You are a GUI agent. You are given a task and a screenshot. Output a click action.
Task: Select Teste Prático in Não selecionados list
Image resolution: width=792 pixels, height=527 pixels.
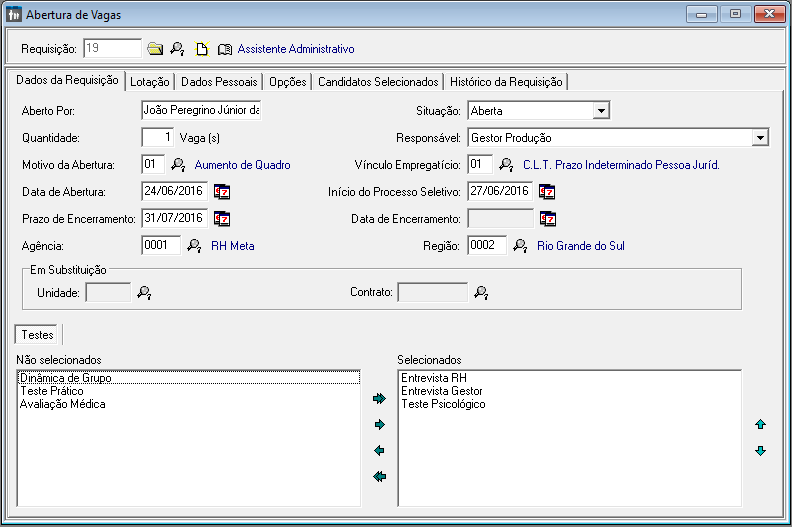[x=52, y=391]
